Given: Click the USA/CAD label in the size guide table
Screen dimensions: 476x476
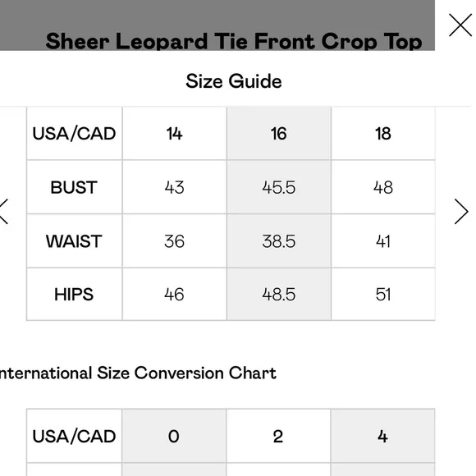Looking at the screenshot, I should (x=74, y=134).
